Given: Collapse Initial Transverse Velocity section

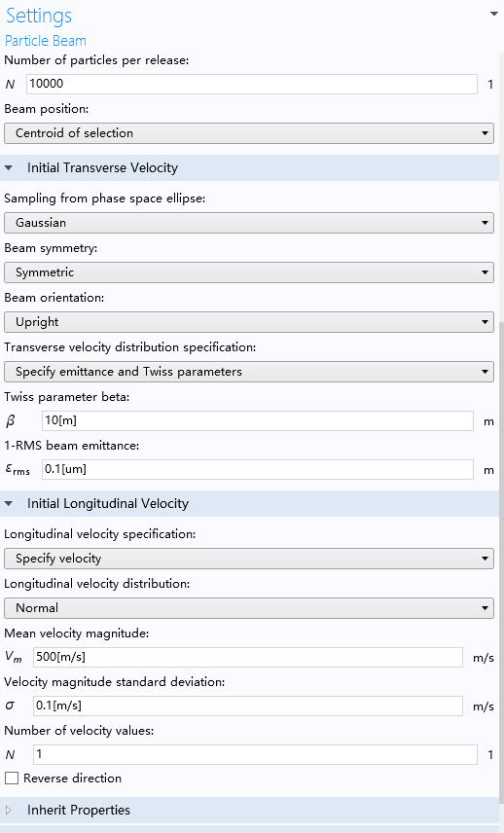Looking at the screenshot, I should pyautogui.click(x=9, y=168).
